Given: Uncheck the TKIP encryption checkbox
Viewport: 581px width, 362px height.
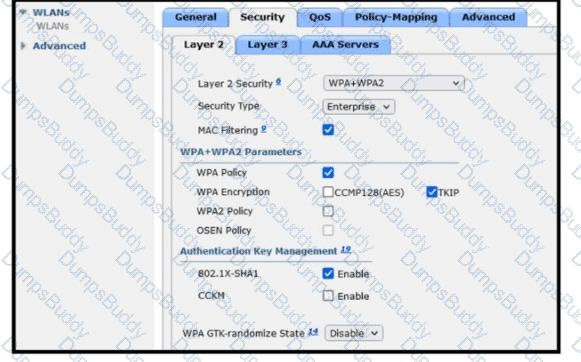Looking at the screenshot, I should [432, 192].
